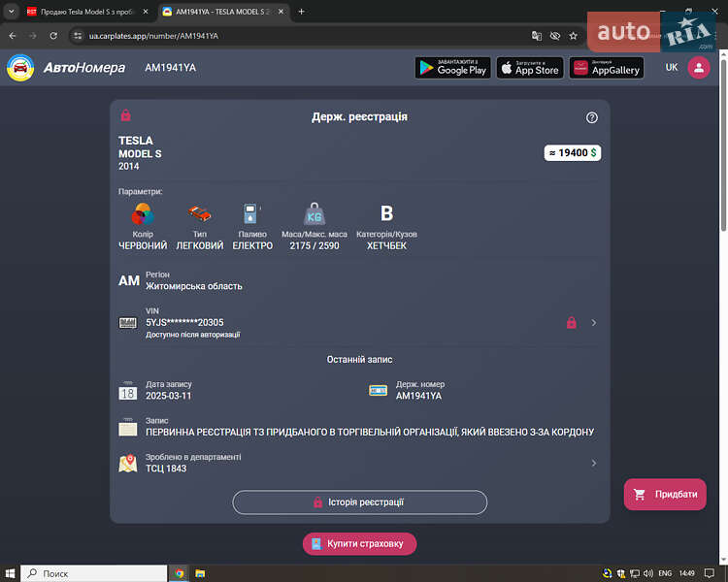Click the Паливо charging station icon

point(250,214)
